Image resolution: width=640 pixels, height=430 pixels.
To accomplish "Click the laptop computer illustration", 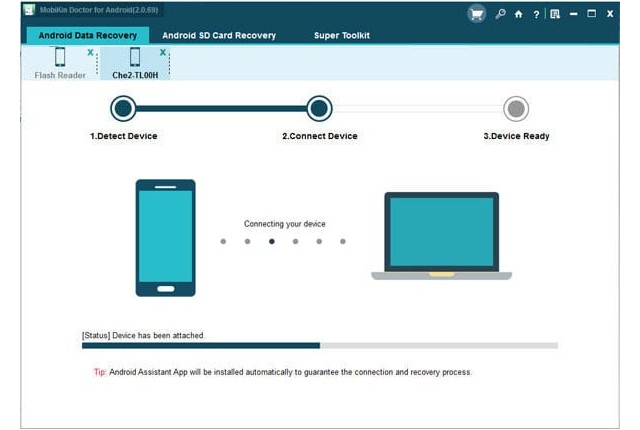I will pos(441,236).
